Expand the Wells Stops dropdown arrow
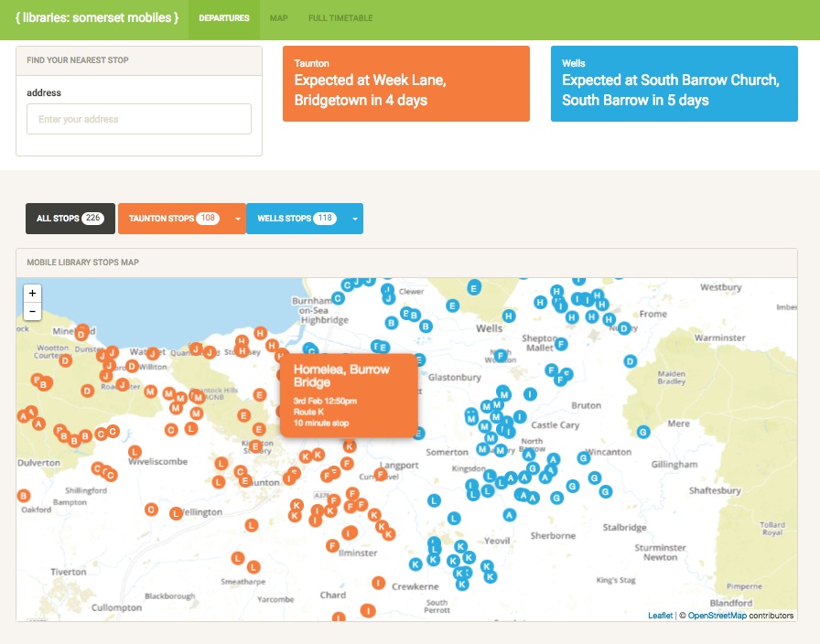Viewport: 820px width, 644px height. click(x=354, y=219)
